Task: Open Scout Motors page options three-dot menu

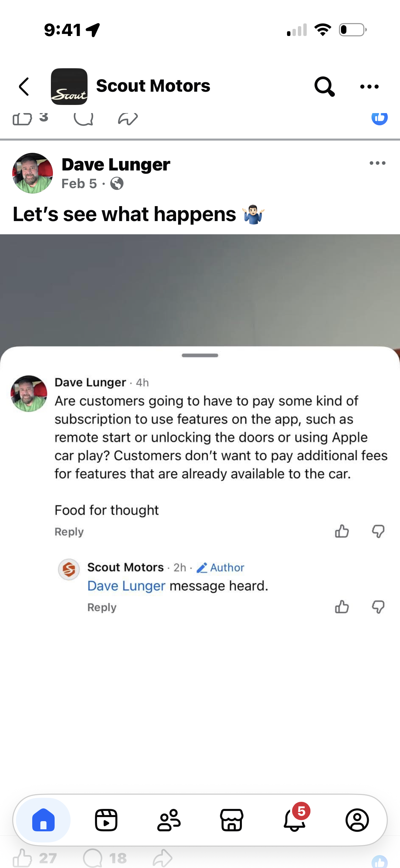Action: pyautogui.click(x=369, y=87)
